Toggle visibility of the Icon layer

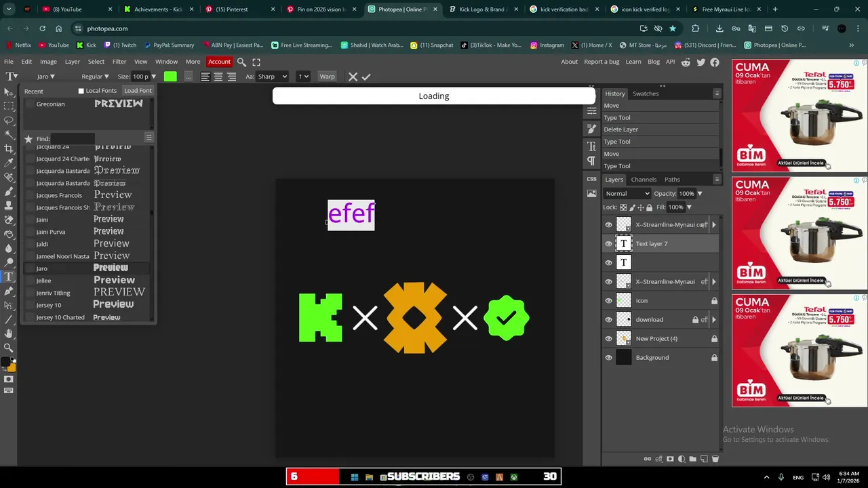tap(608, 301)
